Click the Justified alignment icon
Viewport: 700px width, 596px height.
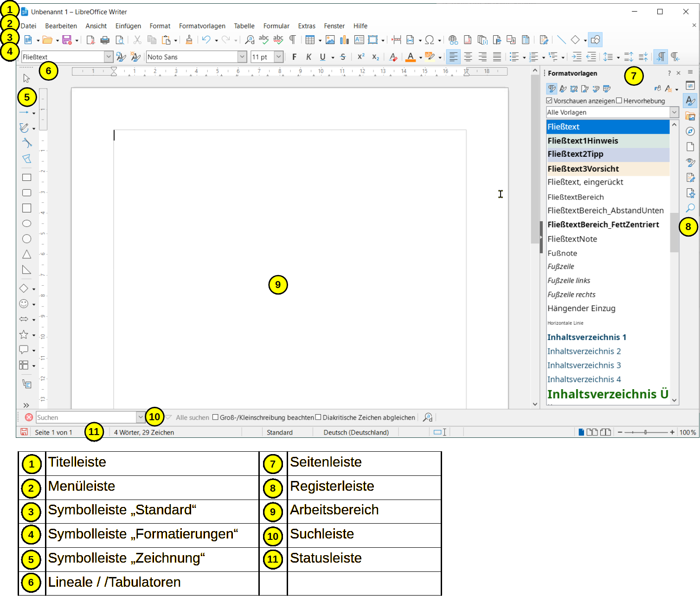coord(497,57)
